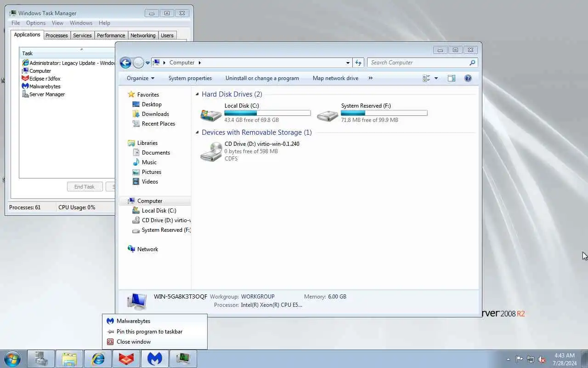Screen dimensions: 588x368
Task: Collapse Devices with Removable Storage group
Action: pos(197,132)
